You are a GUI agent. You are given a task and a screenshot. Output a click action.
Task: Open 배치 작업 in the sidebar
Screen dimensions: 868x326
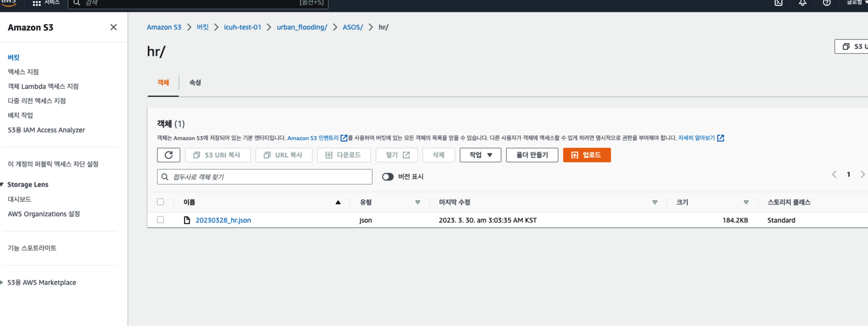[x=20, y=115]
